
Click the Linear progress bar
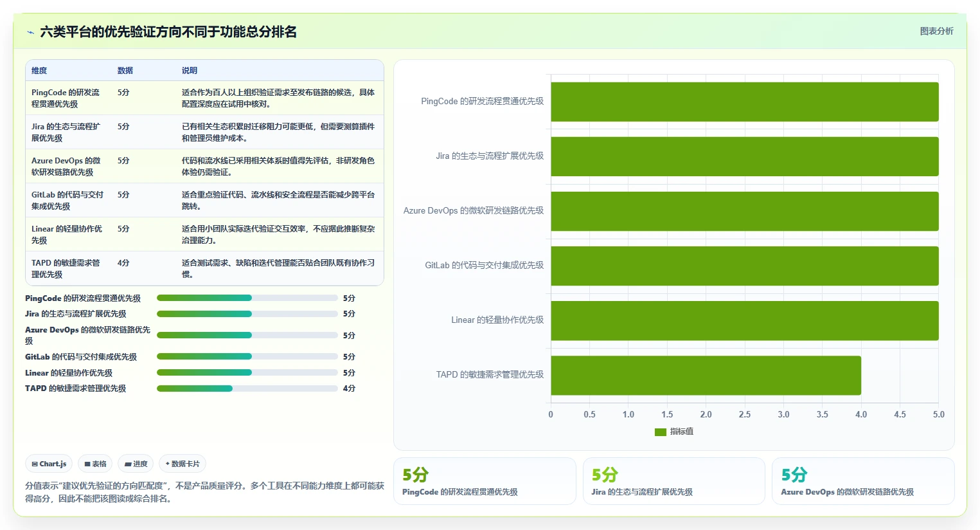pos(247,372)
